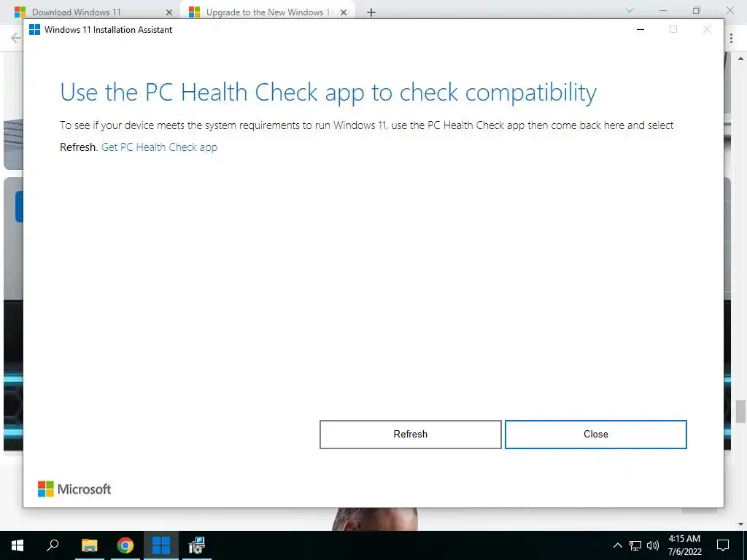Open taskbar search magnifier
Viewport: 747px width, 560px height.
(x=53, y=545)
